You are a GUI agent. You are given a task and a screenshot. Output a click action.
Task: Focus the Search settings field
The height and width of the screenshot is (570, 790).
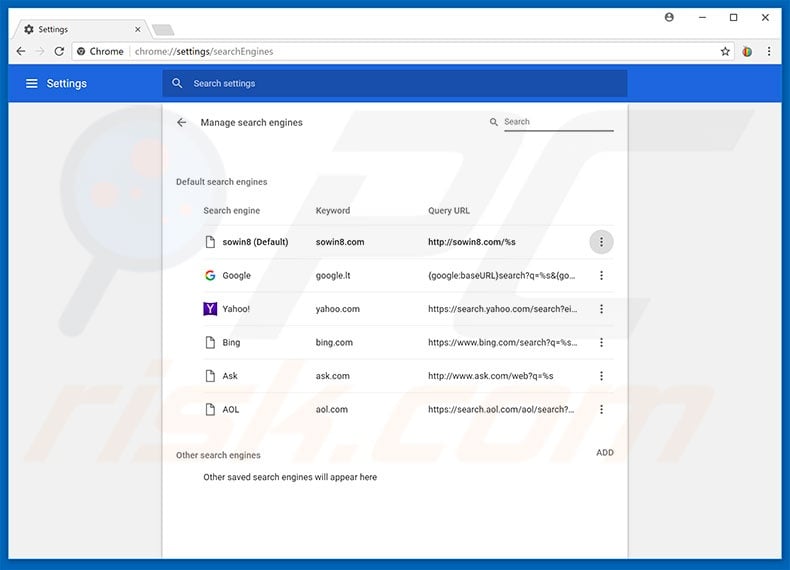click(x=394, y=83)
